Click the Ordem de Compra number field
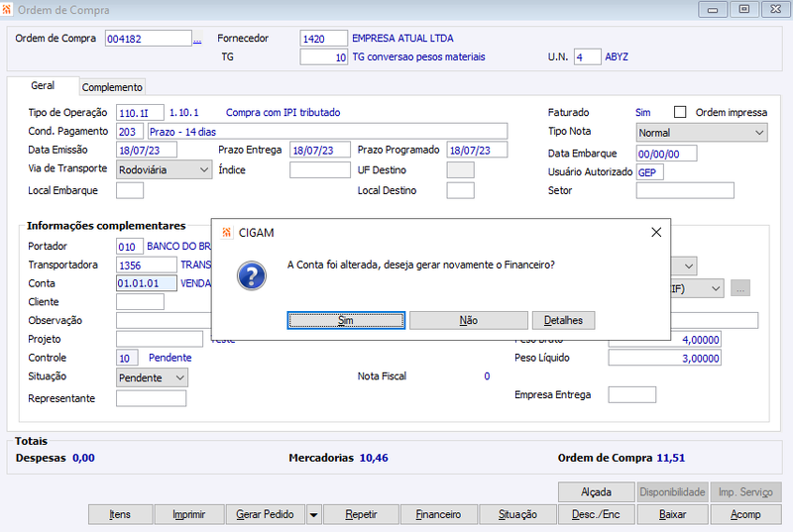The width and height of the screenshot is (793, 532). pyautogui.click(x=148, y=39)
